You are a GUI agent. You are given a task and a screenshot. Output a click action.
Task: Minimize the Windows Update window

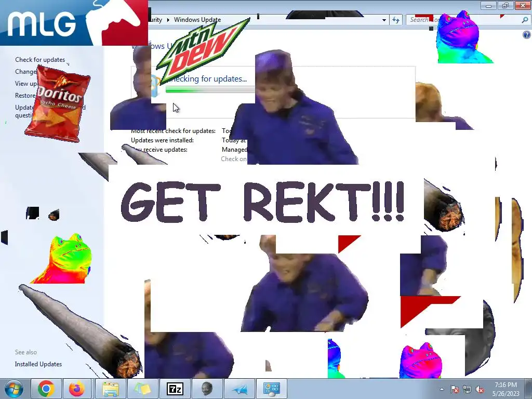[x=488, y=5]
